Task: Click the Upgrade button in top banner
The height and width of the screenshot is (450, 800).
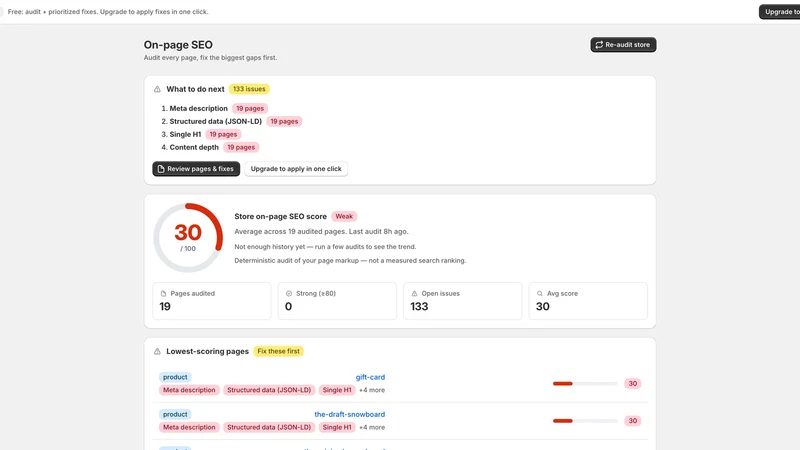Action: tap(780, 12)
